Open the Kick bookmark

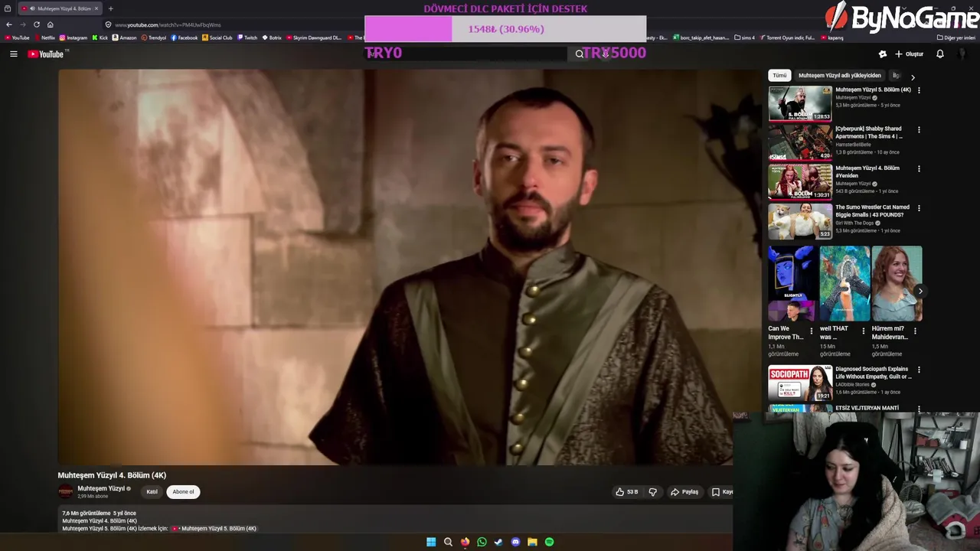100,37
